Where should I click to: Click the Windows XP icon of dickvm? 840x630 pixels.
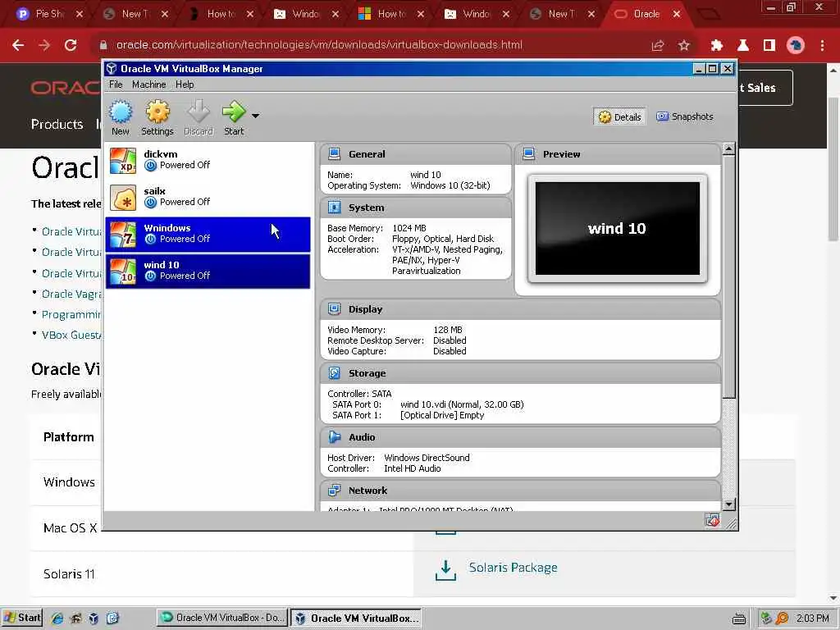pos(123,161)
